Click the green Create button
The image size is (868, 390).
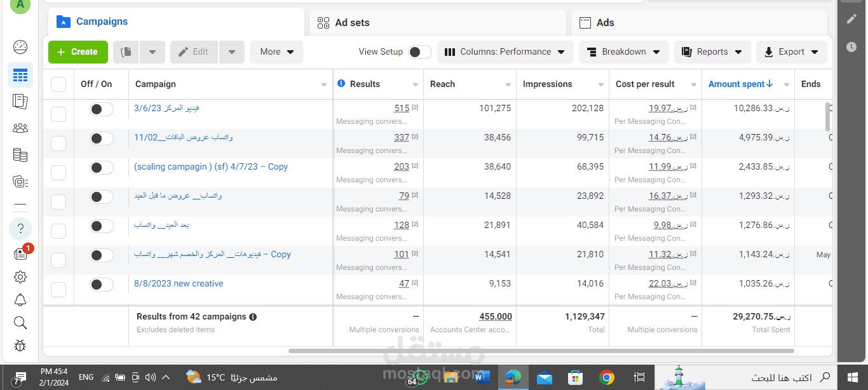[78, 52]
